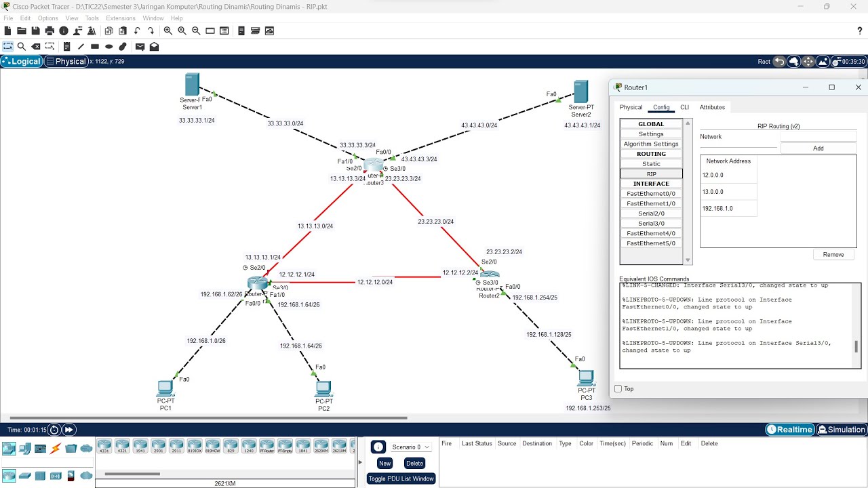Select the Draw Ellipse tool
This screenshot has width=868, height=488.
tap(108, 47)
